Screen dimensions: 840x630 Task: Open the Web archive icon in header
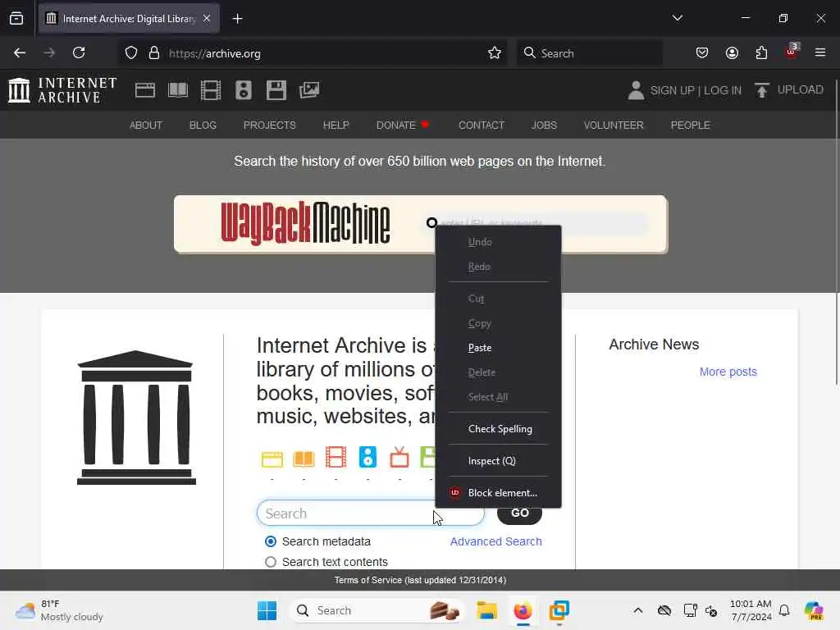[x=144, y=90]
